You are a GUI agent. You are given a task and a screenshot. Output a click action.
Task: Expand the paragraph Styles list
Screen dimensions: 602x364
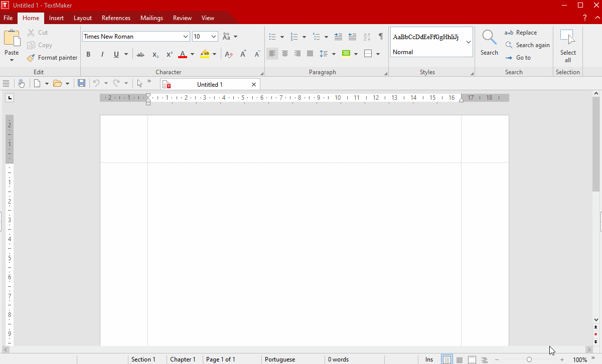click(469, 42)
